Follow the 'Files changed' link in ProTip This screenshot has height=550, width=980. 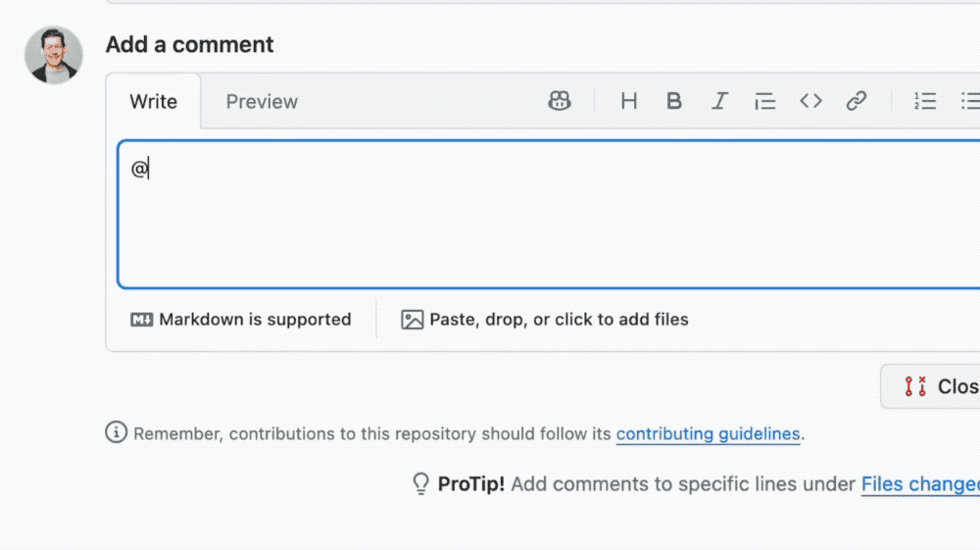coord(919,484)
